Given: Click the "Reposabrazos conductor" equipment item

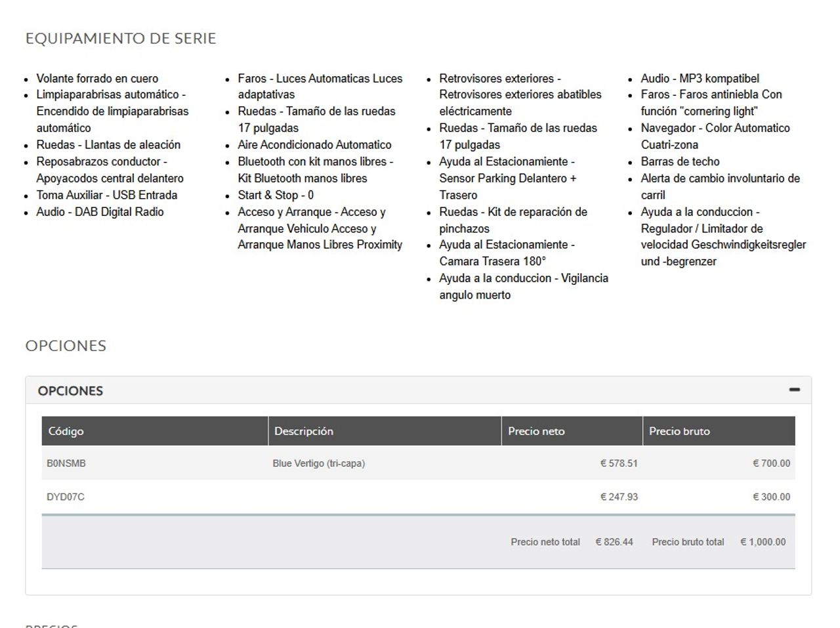Looking at the screenshot, I should tap(110, 169).
